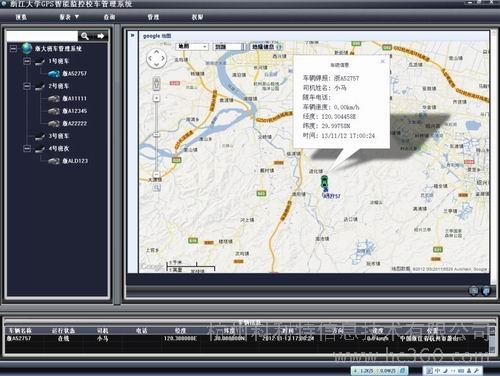Collapse the 4号校车 tree branch
The height and width of the screenshot is (376, 500).
click(x=27, y=149)
